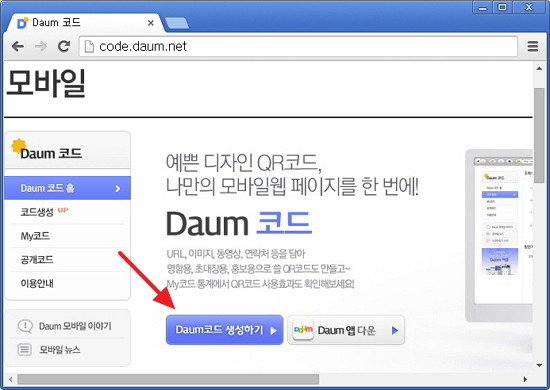
Task: Click the vertical scrollbar thumb
Action: 539,135
